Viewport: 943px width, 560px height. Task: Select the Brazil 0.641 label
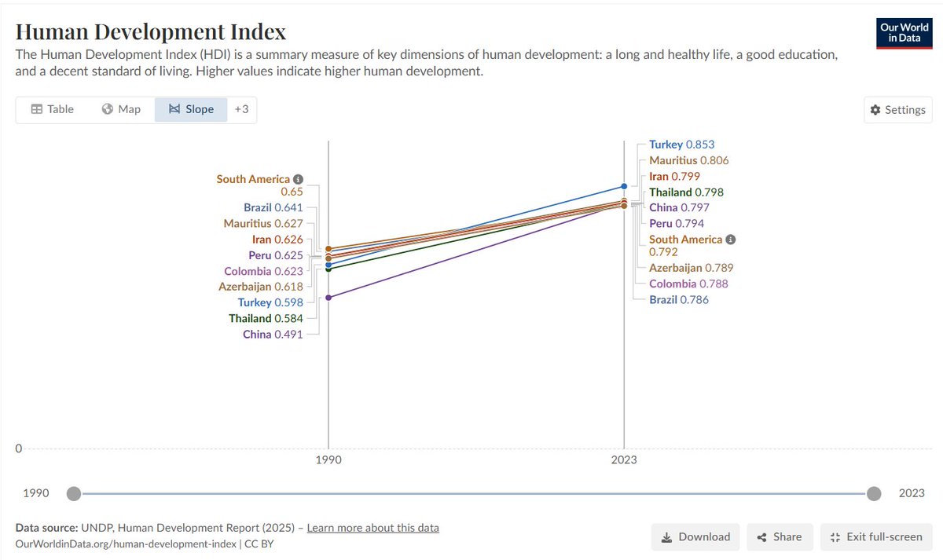[x=273, y=208]
